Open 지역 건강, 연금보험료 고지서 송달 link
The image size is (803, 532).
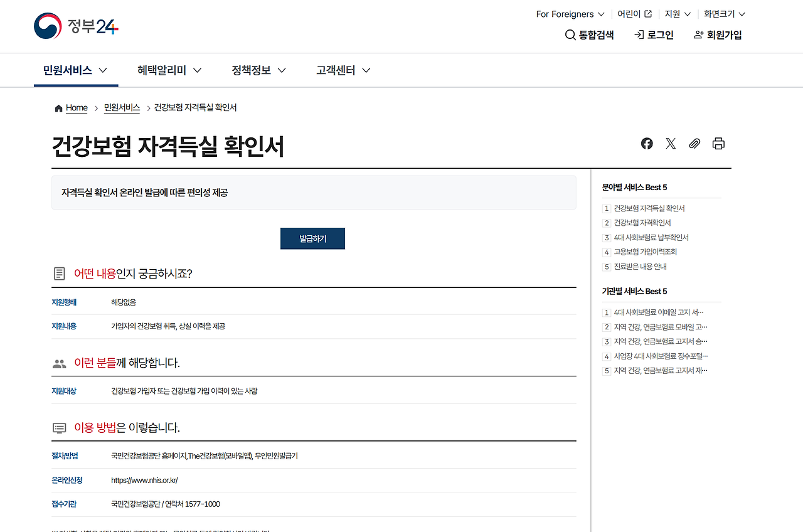(661, 342)
